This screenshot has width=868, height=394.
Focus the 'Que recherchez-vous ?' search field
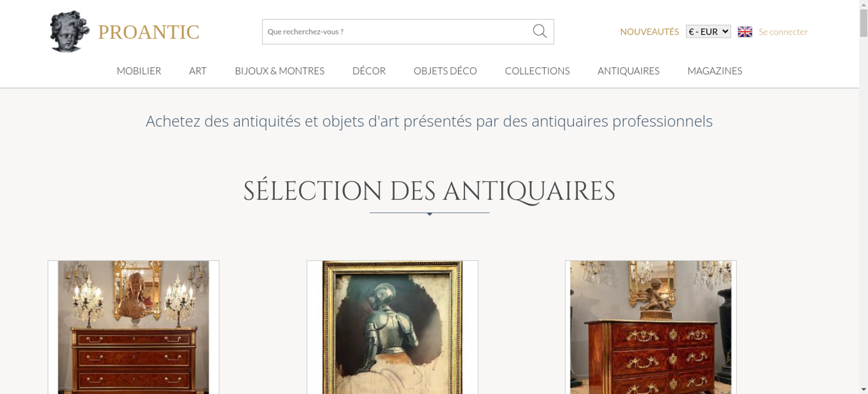click(x=397, y=32)
